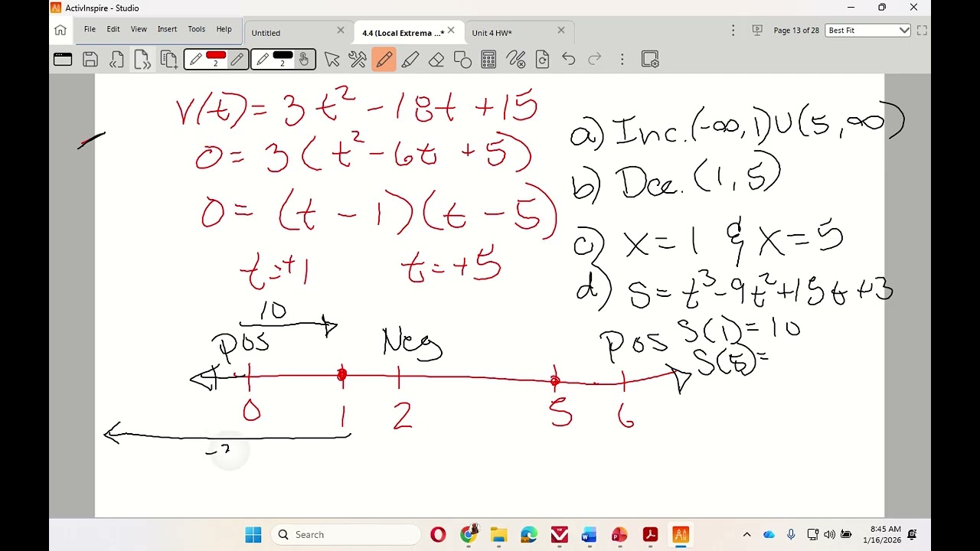Open Microsoft Edge from the taskbar
This screenshot has height=551, width=980.
(x=529, y=534)
